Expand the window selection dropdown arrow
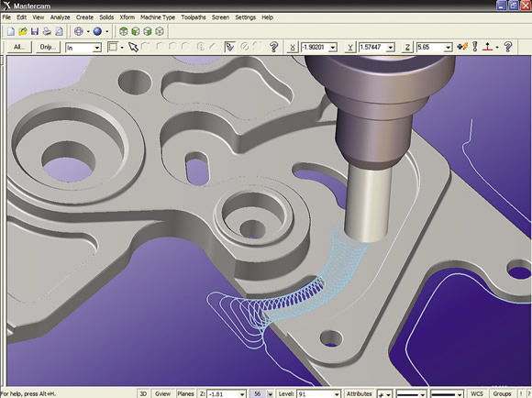The width and height of the screenshot is (532, 398). click(122, 47)
